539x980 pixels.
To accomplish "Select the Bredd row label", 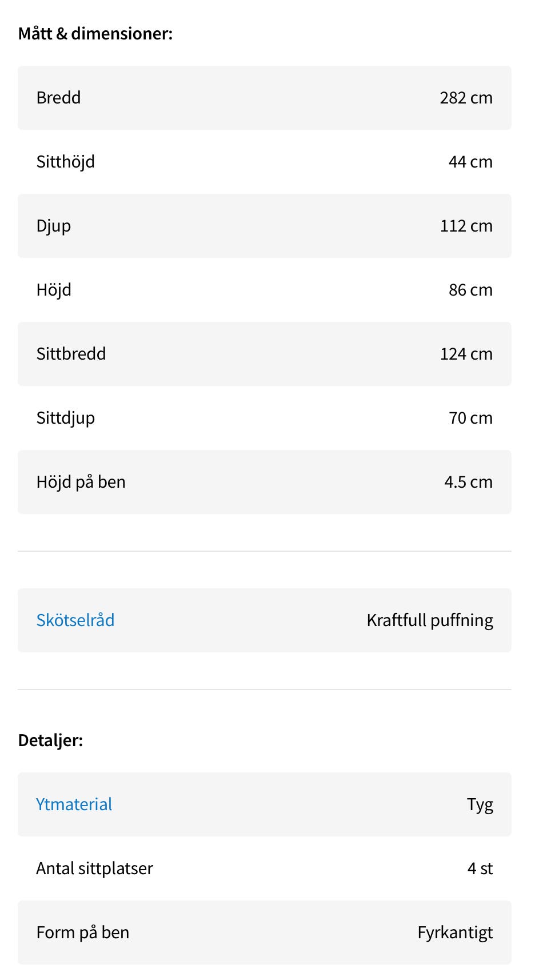I will tap(58, 98).
